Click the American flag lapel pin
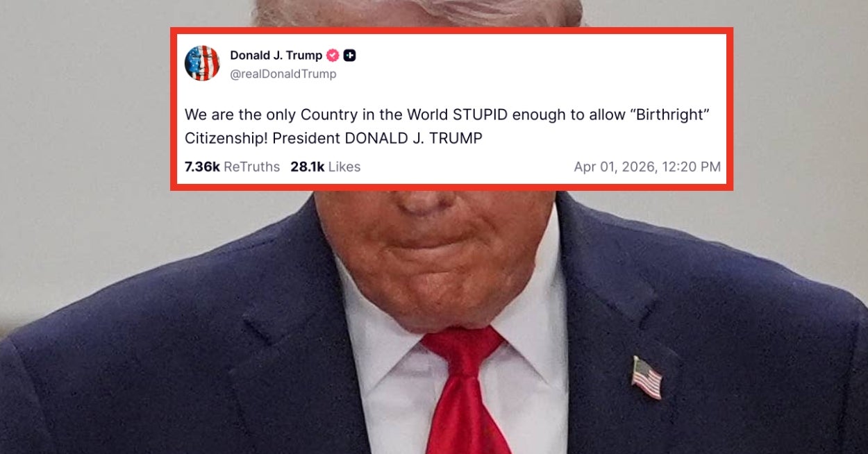Screen dimensions: 868x454 (x=646, y=378)
